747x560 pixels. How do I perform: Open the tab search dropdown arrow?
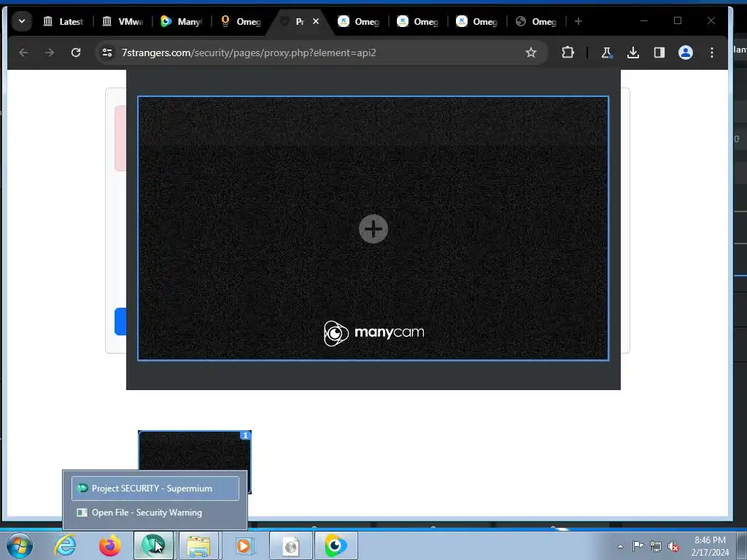click(21, 21)
